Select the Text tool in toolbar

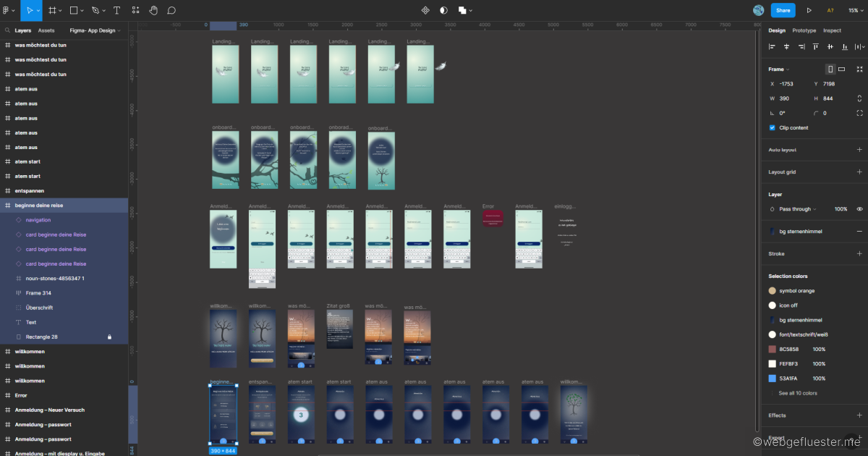[x=116, y=10]
